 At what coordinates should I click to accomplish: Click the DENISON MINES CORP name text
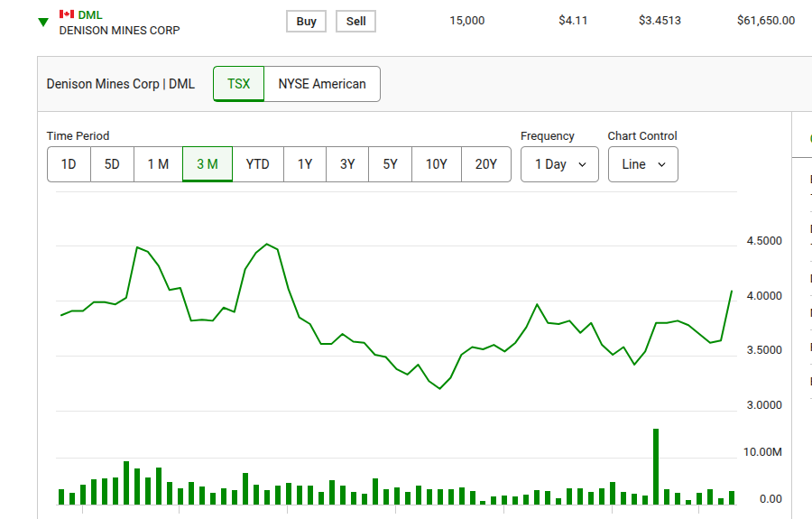click(x=120, y=31)
